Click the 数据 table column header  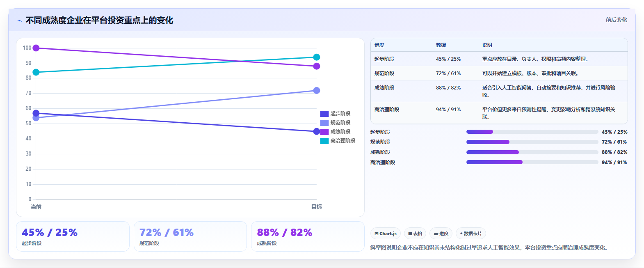click(x=441, y=45)
